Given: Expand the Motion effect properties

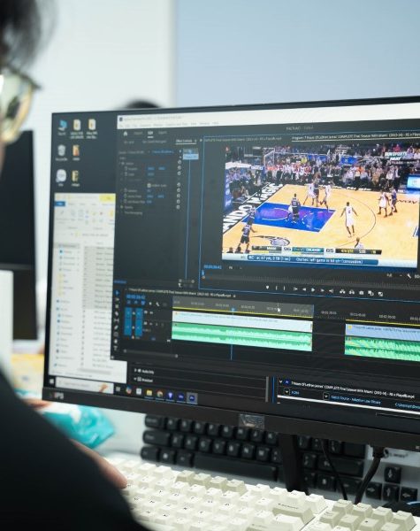Looking at the screenshot, I should coord(119,164).
